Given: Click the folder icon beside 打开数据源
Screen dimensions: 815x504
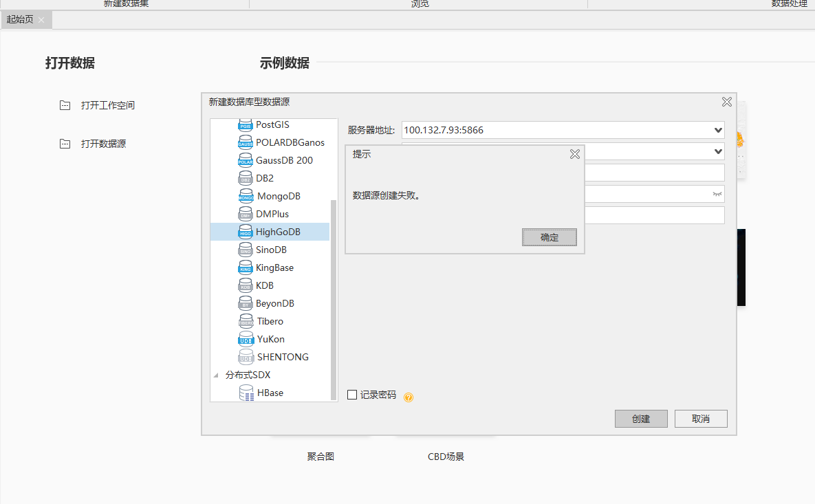Looking at the screenshot, I should pyautogui.click(x=65, y=144).
